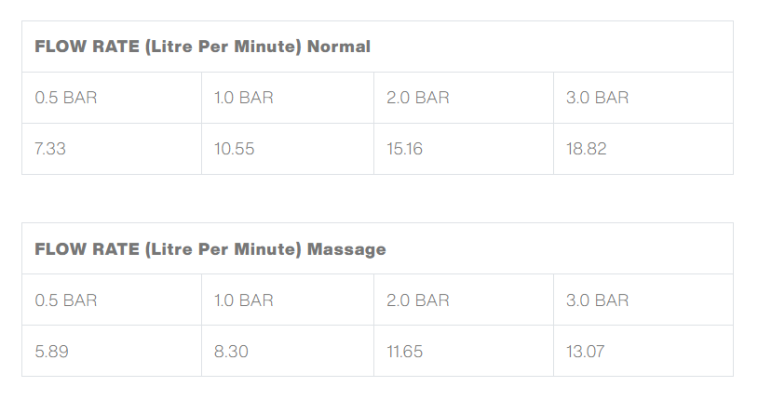
Task: Click the 13.07 flow rate value
Action: pos(586,352)
